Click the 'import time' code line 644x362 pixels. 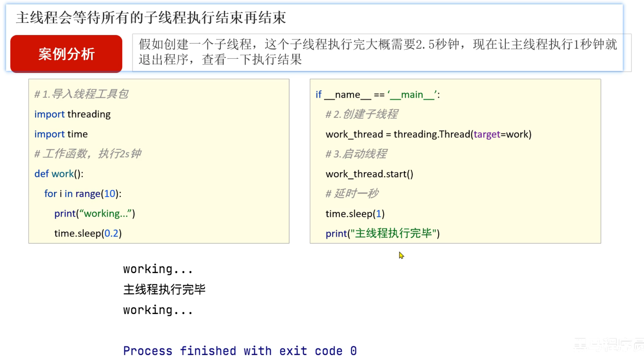tap(61, 134)
